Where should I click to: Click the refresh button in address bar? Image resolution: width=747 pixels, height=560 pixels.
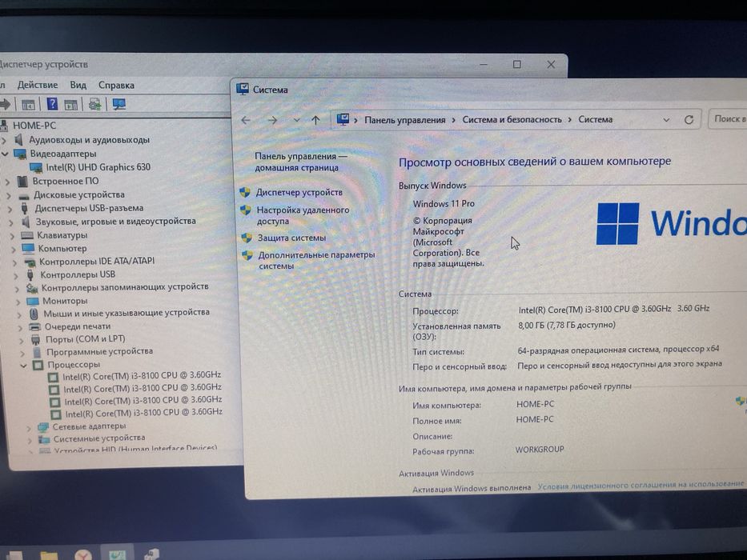[x=689, y=119]
